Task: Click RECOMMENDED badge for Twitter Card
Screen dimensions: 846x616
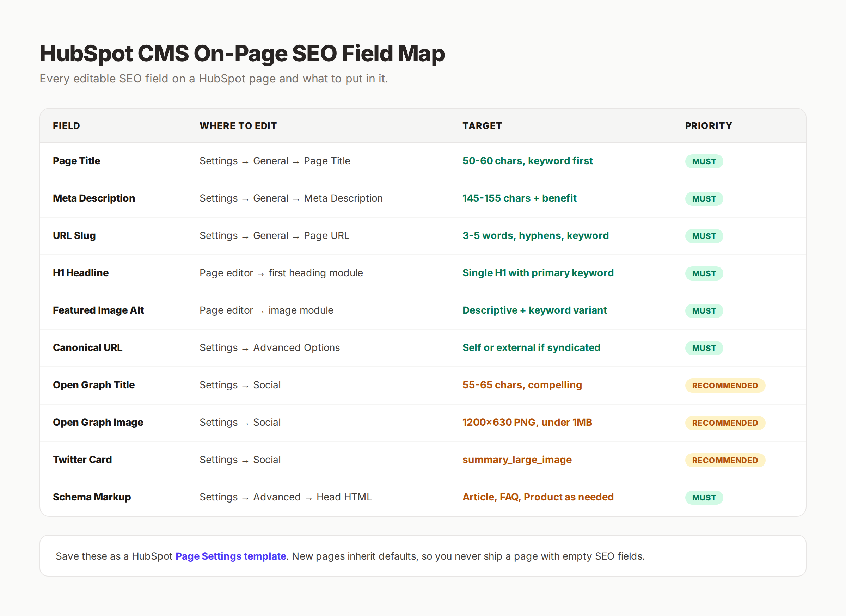Action: click(725, 460)
